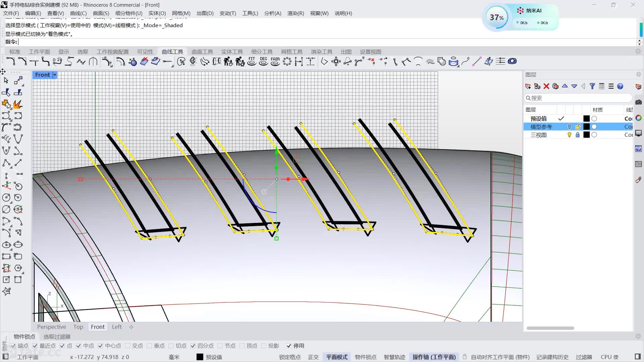
Task: Select the Explode tool in left sidebar
Action: point(18,104)
